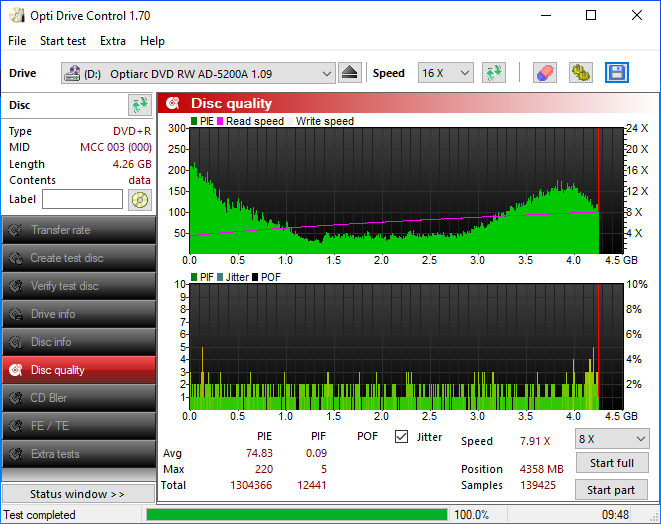The width and height of the screenshot is (661, 524).
Task: Open the Start test menu
Action: (63, 41)
